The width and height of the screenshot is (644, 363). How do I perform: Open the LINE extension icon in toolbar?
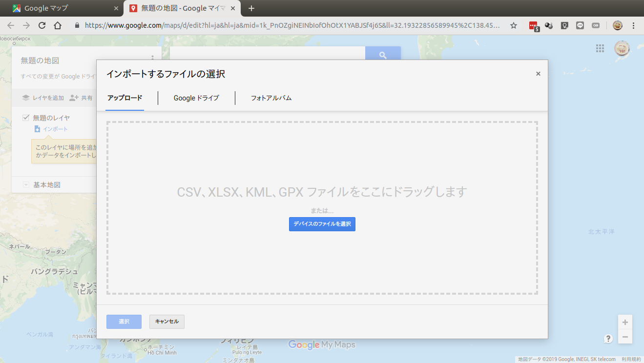click(580, 25)
